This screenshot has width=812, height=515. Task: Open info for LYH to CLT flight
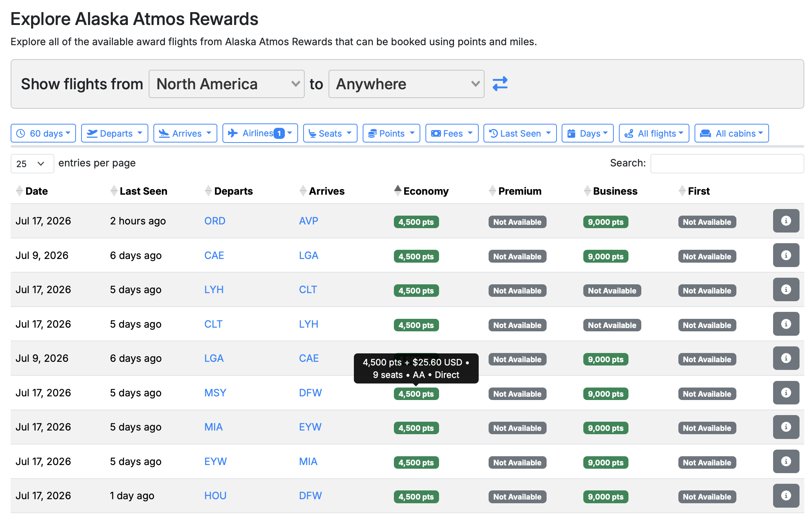tap(786, 289)
